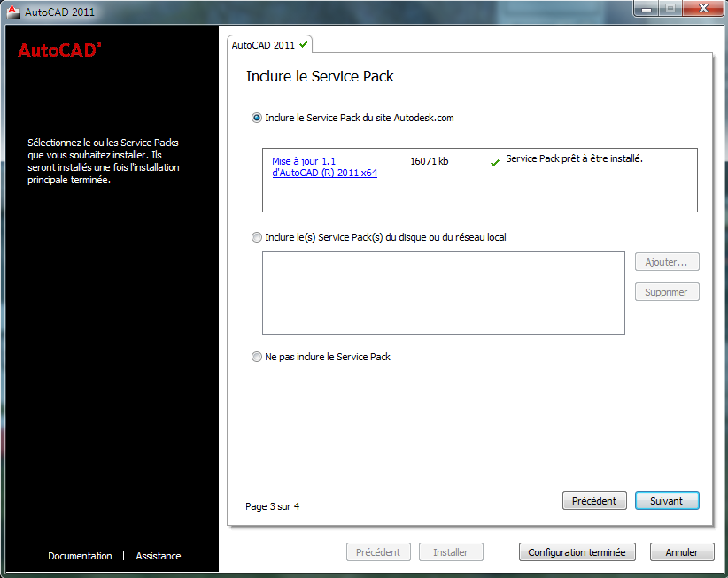Minimize the AutoCAD 2011 installer window
The width and height of the screenshot is (728, 578).
coord(647,8)
